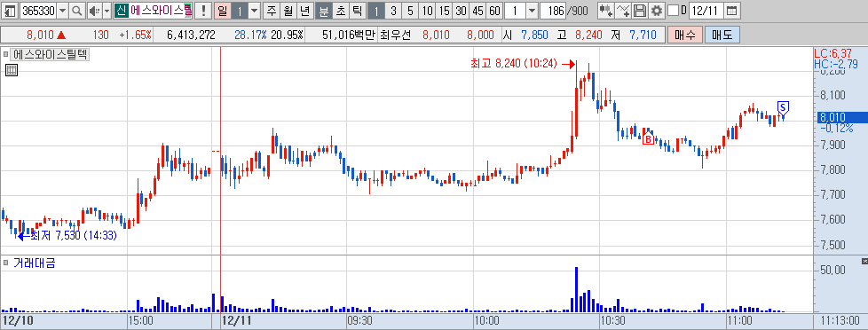
Task: Save chart with the floppy disk icon
Action: [640, 11]
